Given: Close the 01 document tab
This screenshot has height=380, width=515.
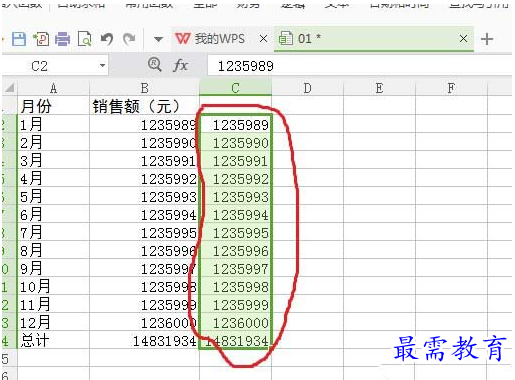Looking at the screenshot, I should pos(463,39).
